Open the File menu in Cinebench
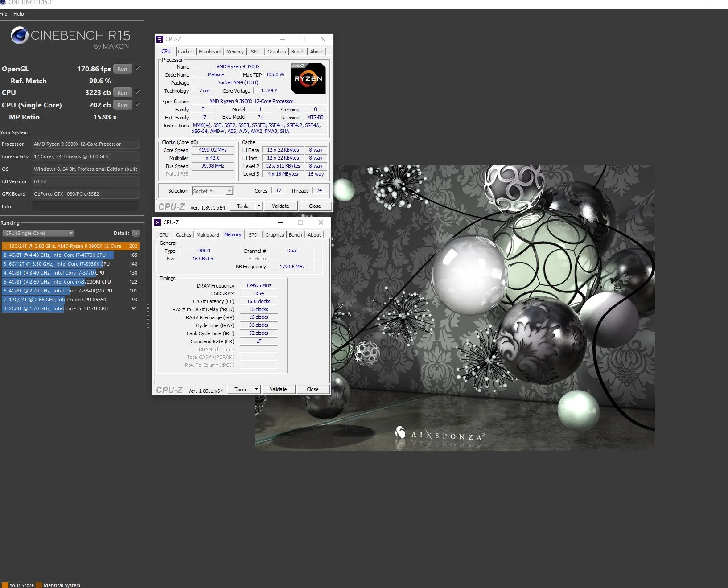The image size is (728, 588). (4, 14)
